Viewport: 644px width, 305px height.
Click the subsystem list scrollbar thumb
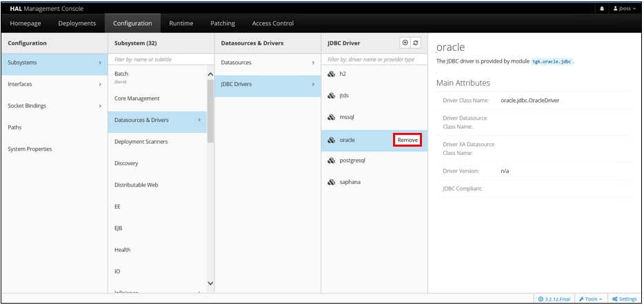[210, 111]
